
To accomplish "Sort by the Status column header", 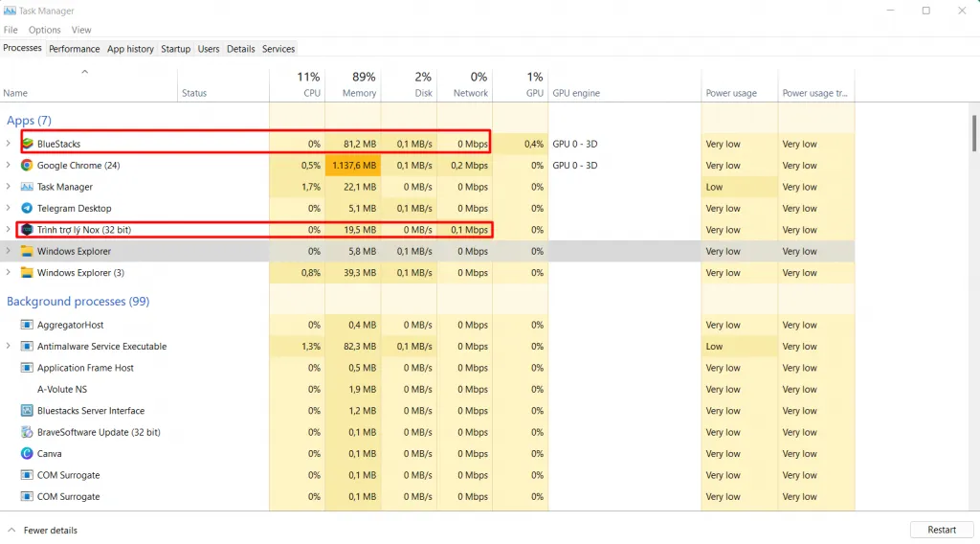I will (223, 84).
